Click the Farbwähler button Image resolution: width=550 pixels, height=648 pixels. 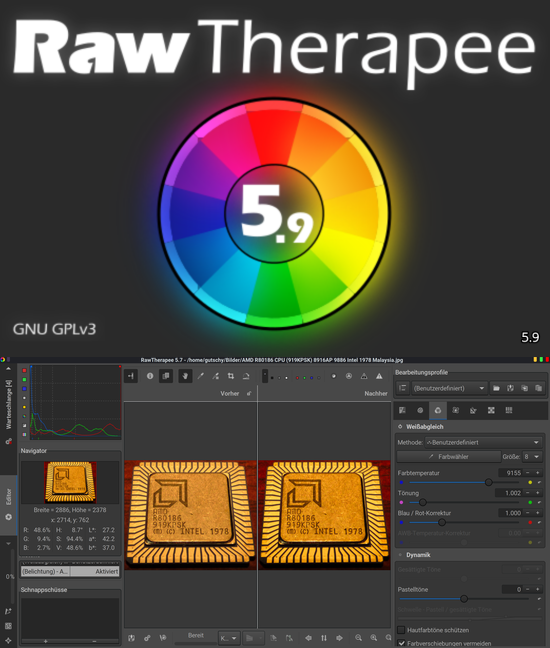coord(449,456)
